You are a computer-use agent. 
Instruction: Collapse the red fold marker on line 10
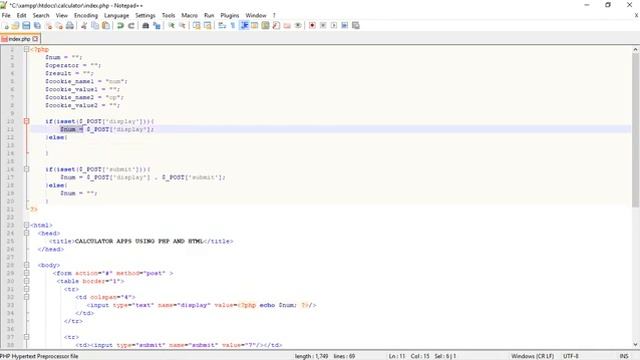[x=27, y=121]
